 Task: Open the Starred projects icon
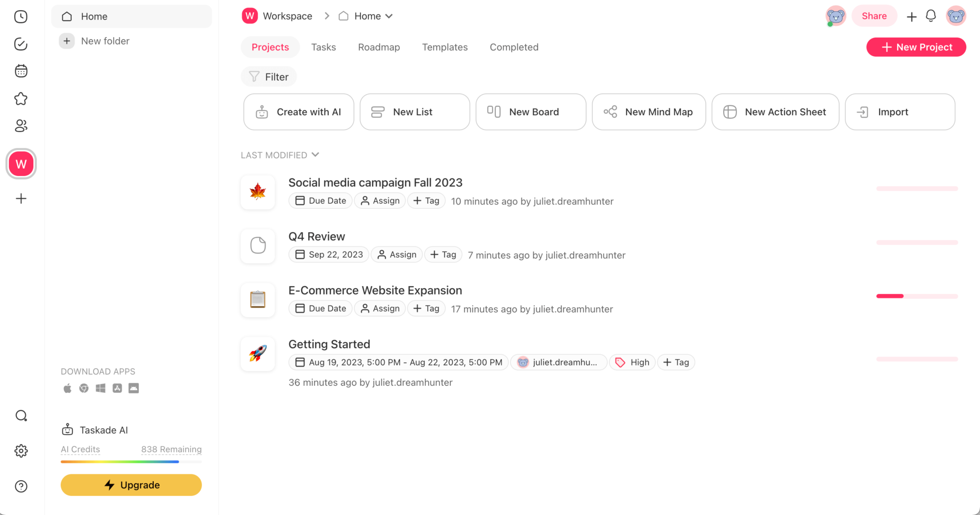tap(21, 98)
